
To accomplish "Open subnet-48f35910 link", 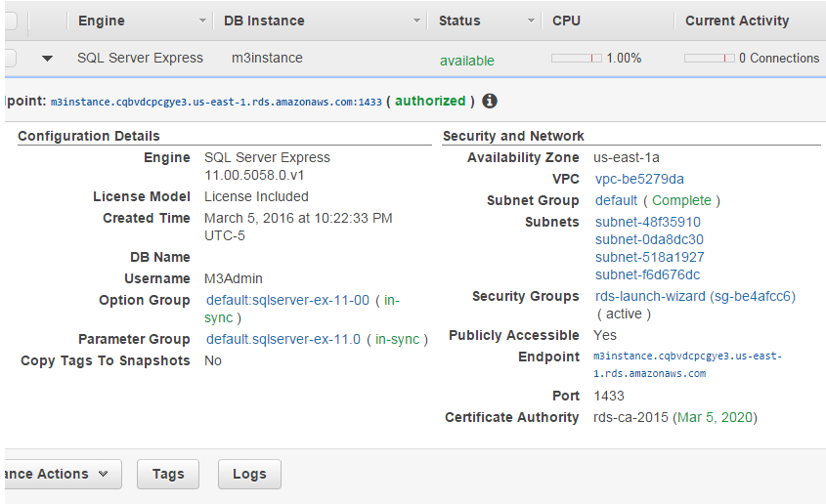I will 648,222.
